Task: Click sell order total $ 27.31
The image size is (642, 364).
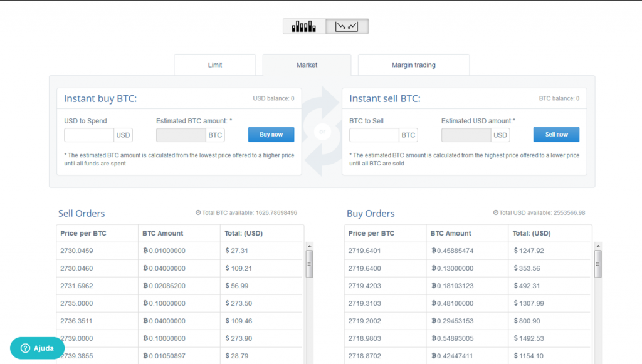Action: pyautogui.click(x=236, y=251)
